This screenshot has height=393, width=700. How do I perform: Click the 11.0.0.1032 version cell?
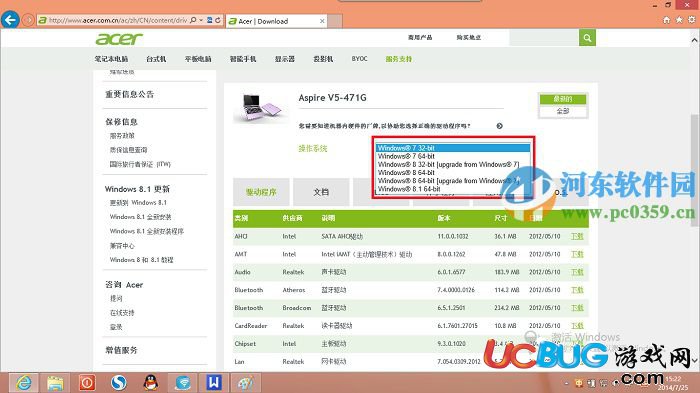(453, 236)
